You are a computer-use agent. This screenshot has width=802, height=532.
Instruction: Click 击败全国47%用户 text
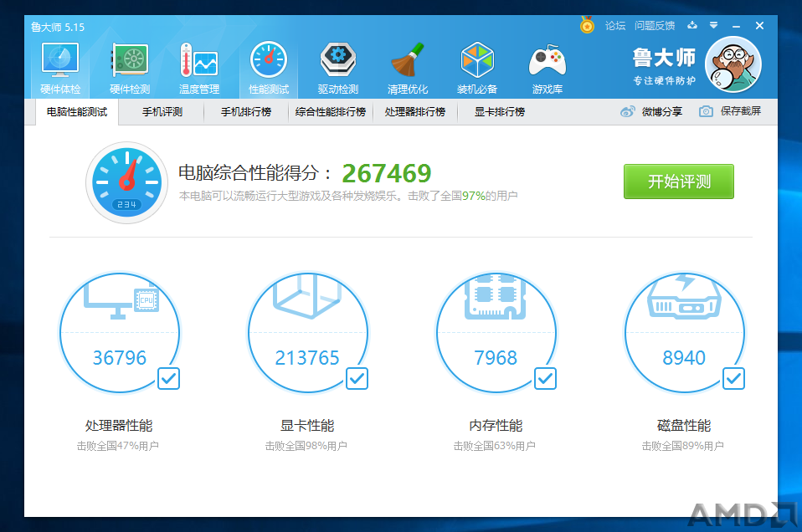click(118, 446)
